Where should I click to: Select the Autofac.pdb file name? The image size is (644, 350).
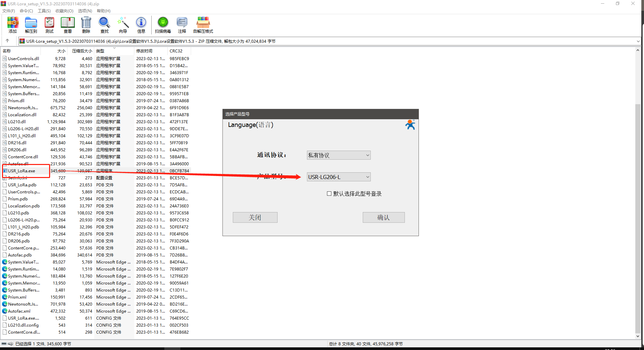20,255
